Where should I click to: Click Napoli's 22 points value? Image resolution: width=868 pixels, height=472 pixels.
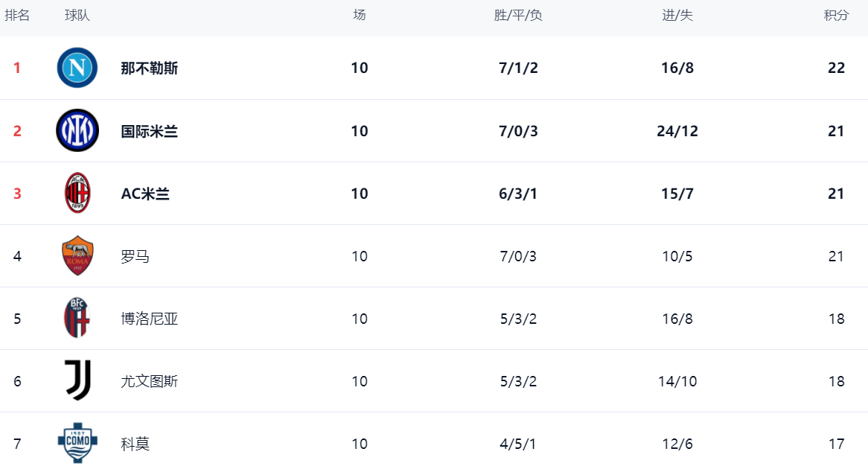click(836, 68)
